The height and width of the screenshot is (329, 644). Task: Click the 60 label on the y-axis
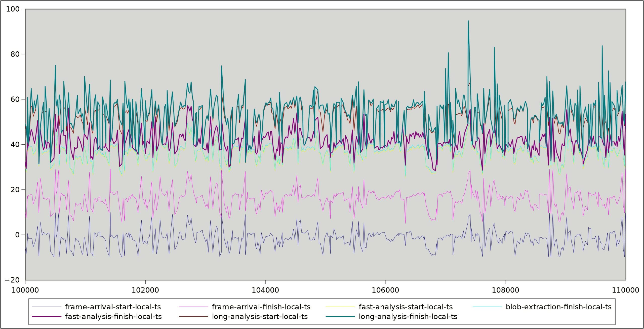15,99
